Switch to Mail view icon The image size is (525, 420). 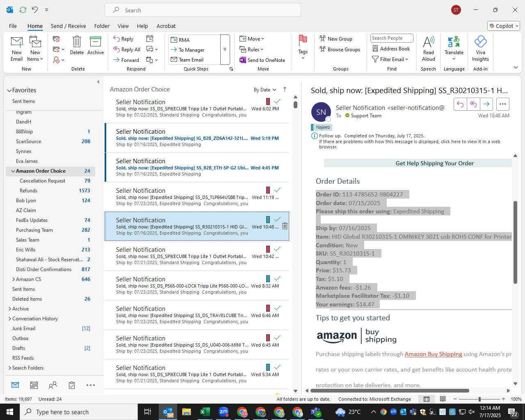15,385
